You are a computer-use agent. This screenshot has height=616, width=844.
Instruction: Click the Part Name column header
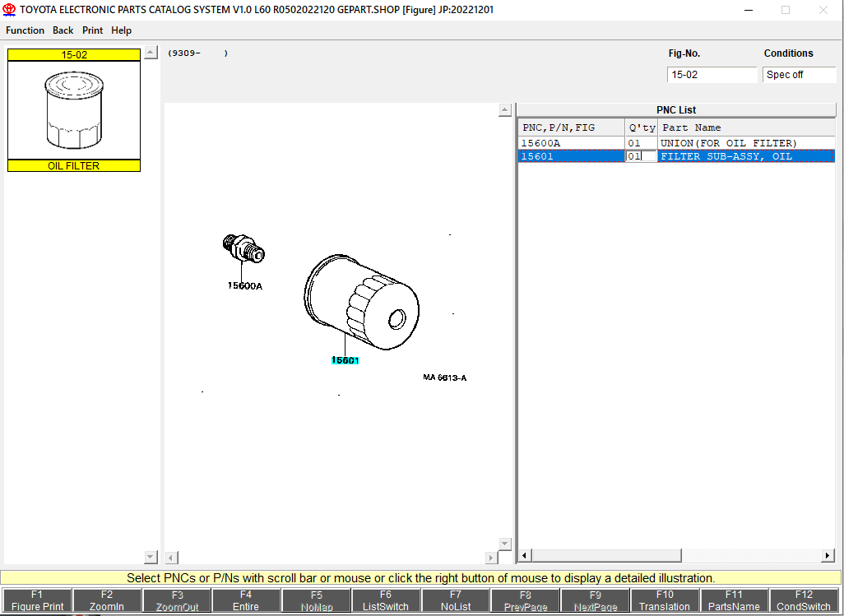(747, 127)
